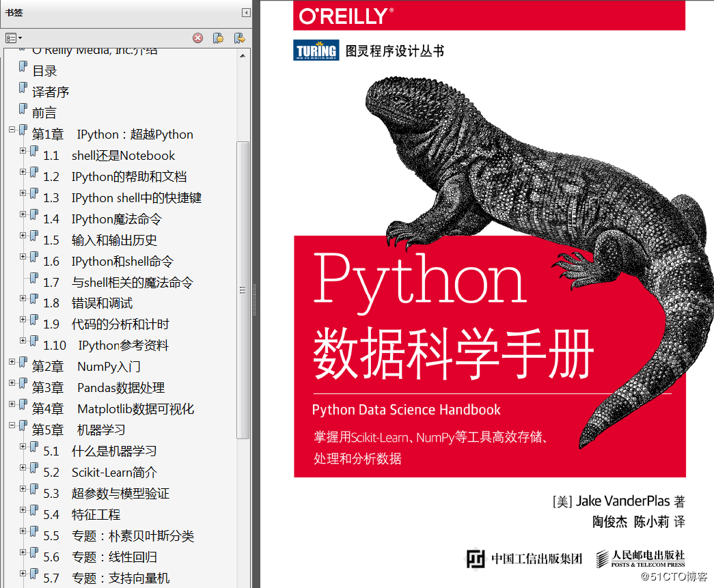Screen dimensions: 714x588
Task: Select bookmark 1.6 IPython和shell命令
Action: pos(108,262)
